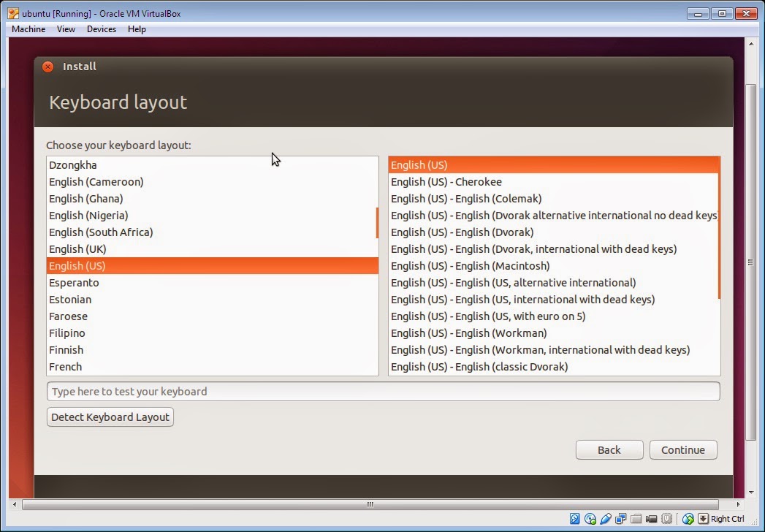Select Workman, international with dead keys variant
The image size is (765, 532).
point(554,351)
